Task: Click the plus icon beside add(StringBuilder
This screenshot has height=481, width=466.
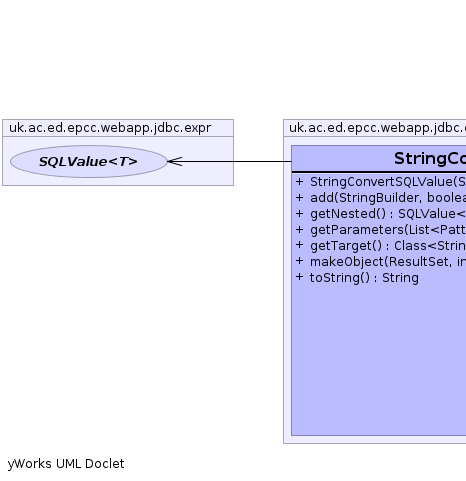Action: point(299,197)
